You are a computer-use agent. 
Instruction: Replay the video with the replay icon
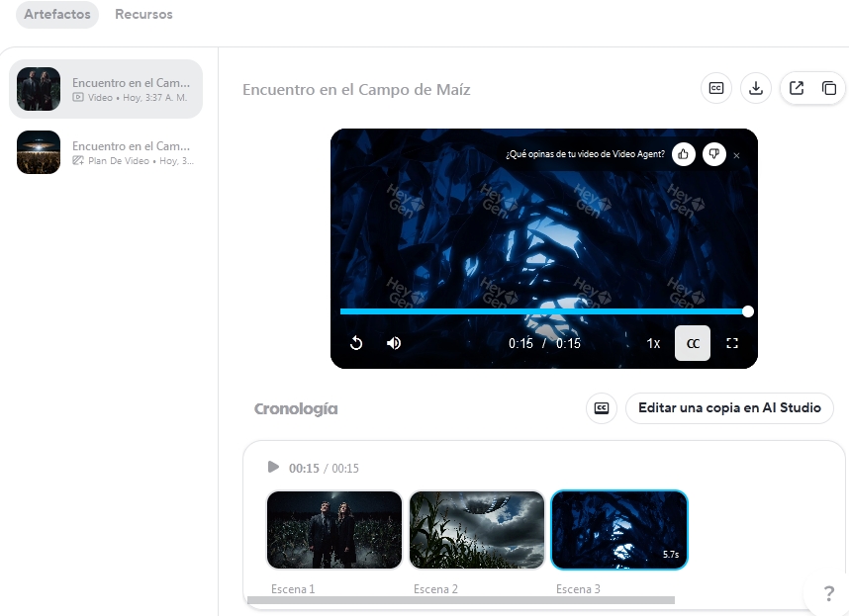click(x=356, y=343)
